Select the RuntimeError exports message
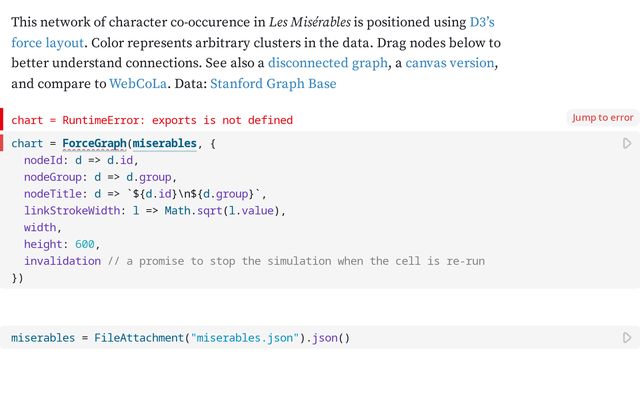The width and height of the screenshot is (640, 400). pos(152,120)
